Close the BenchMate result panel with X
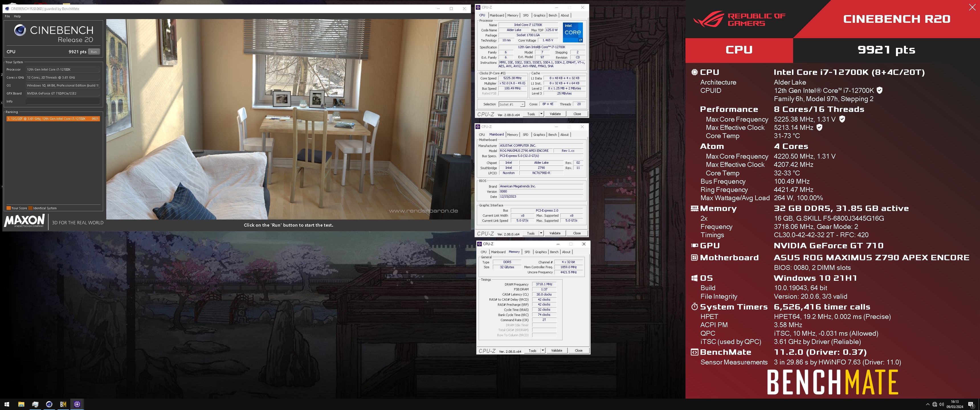This screenshot has width=980, height=410. coord(972,7)
